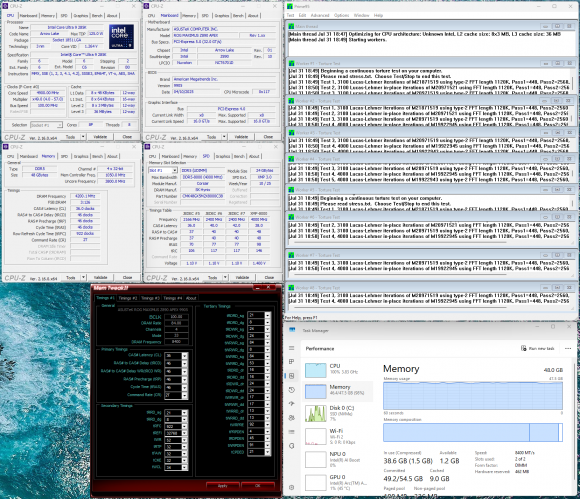Switch to Bench tab in CPU-Z CPU window
The image size is (580, 499).
[97, 16]
